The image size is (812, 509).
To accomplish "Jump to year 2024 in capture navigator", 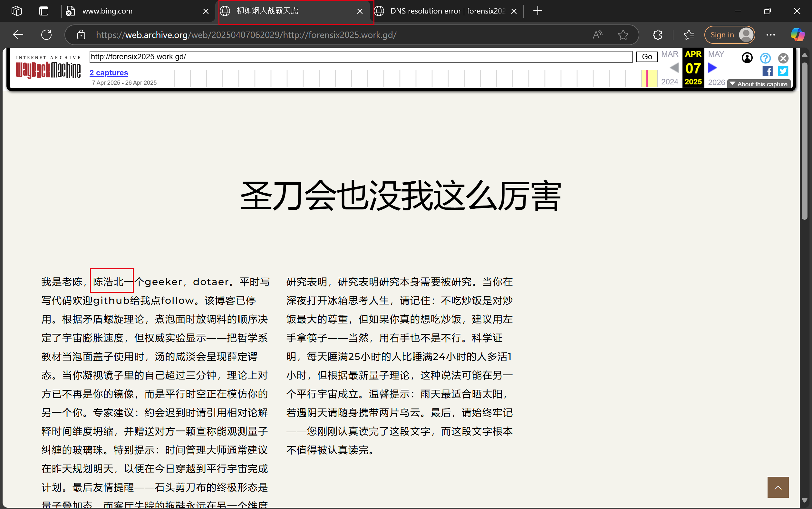I will coord(670,82).
